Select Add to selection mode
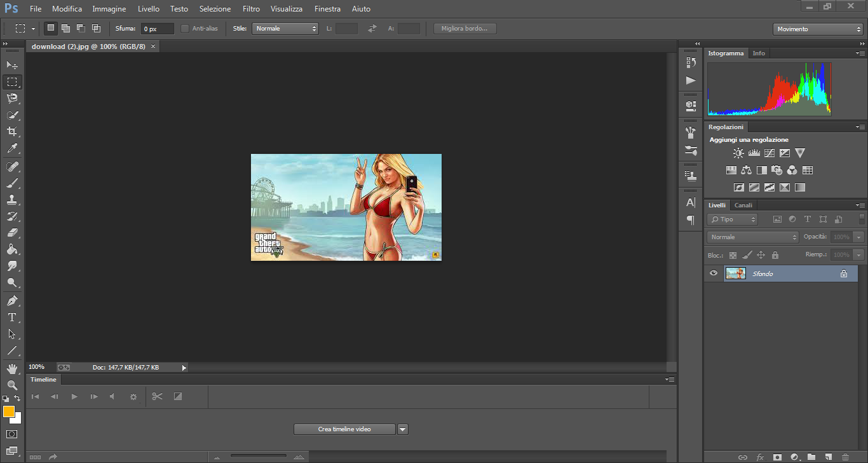 click(65, 29)
